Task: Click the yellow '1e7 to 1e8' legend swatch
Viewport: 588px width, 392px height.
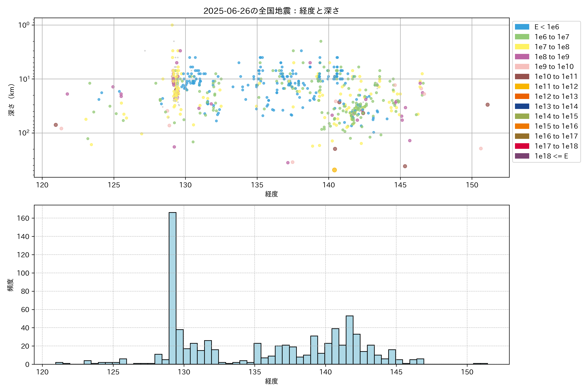Action: point(522,47)
